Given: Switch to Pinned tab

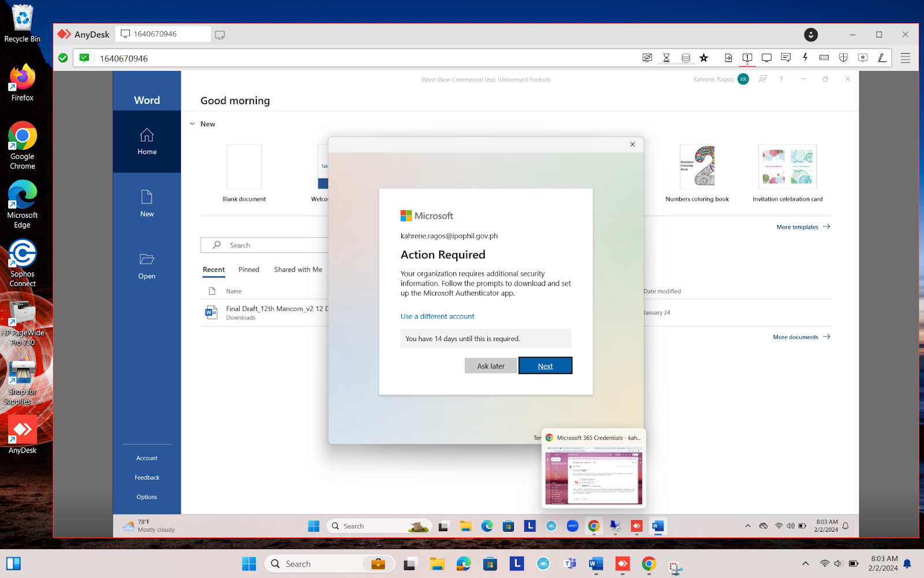Looking at the screenshot, I should pyautogui.click(x=249, y=270).
